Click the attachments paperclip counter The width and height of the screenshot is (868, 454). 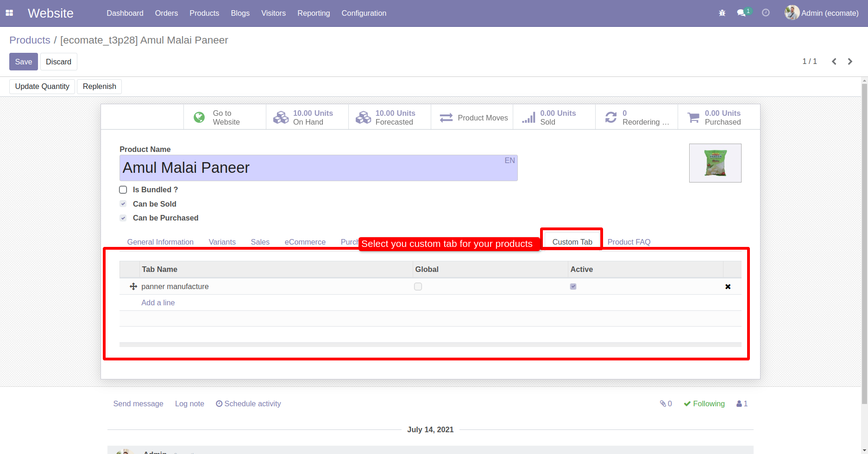tap(666, 404)
